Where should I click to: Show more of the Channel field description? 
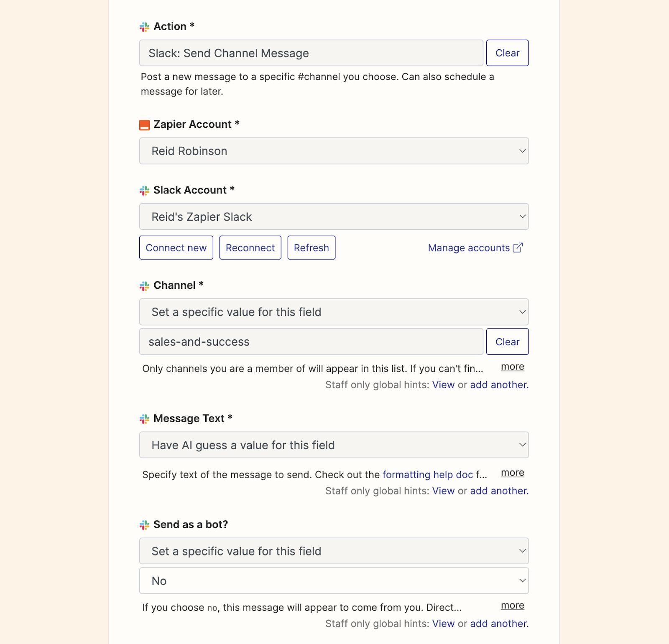[x=513, y=367]
